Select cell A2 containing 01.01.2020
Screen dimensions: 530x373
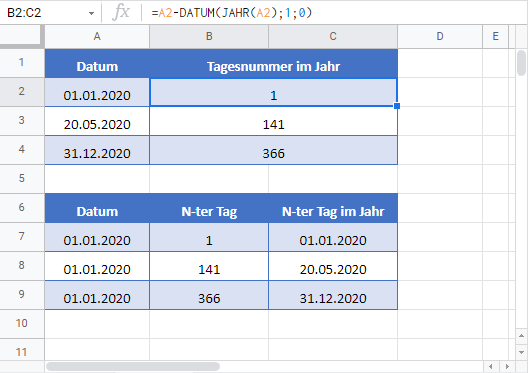97,93
